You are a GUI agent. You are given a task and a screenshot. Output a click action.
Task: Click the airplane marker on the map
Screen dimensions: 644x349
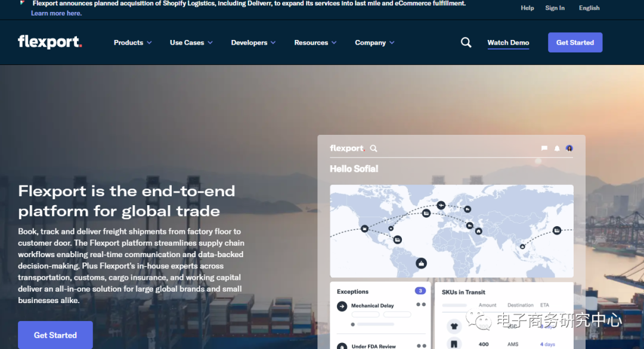[x=441, y=205]
